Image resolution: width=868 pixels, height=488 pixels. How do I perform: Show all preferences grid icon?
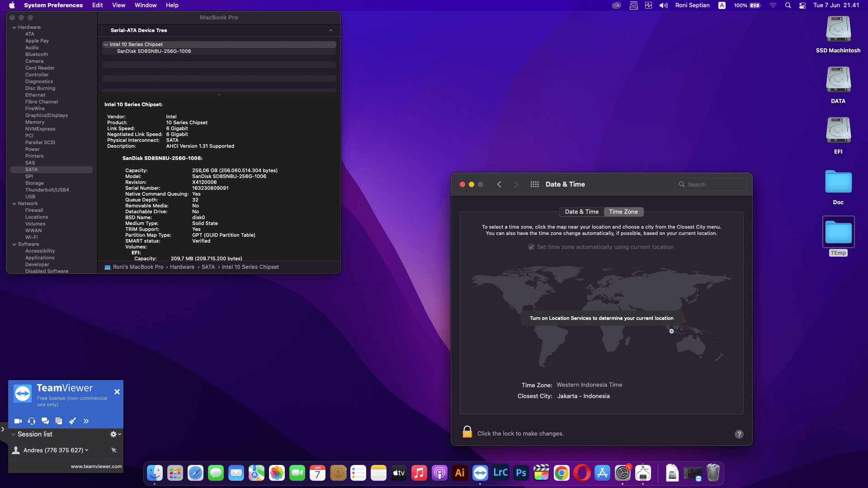(x=534, y=184)
